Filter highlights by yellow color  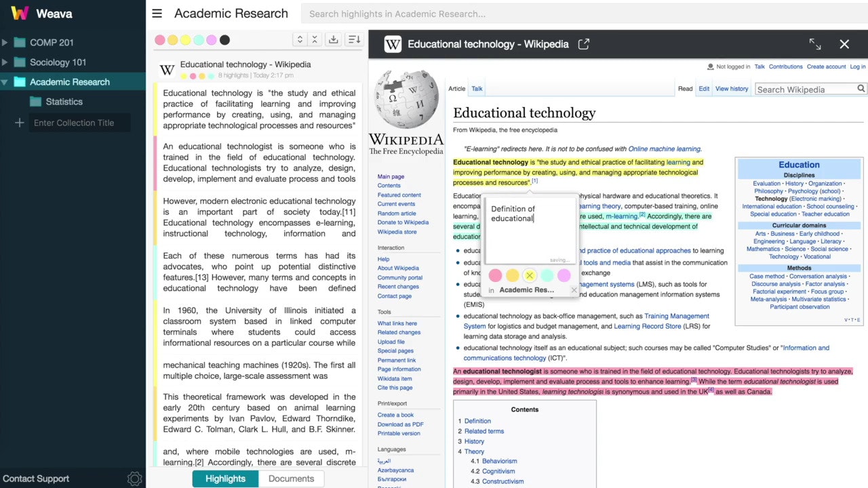pyautogui.click(x=186, y=40)
